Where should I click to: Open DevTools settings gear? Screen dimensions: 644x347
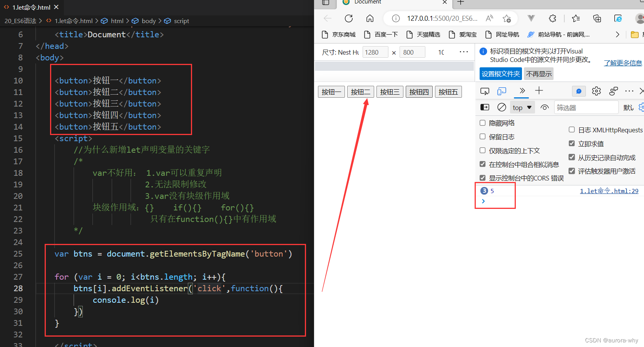pos(596,91)
